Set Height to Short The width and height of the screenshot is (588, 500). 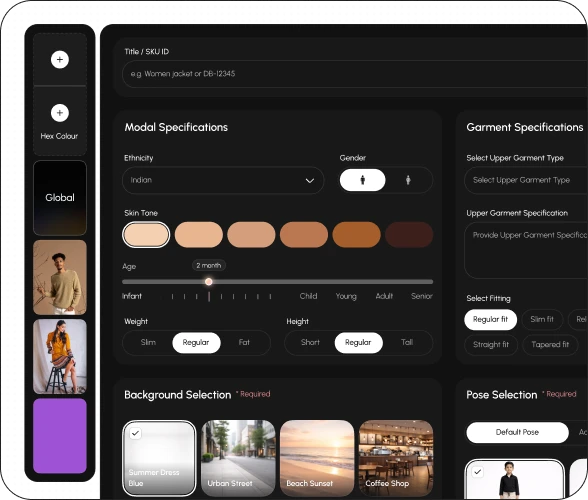(310, 342)
